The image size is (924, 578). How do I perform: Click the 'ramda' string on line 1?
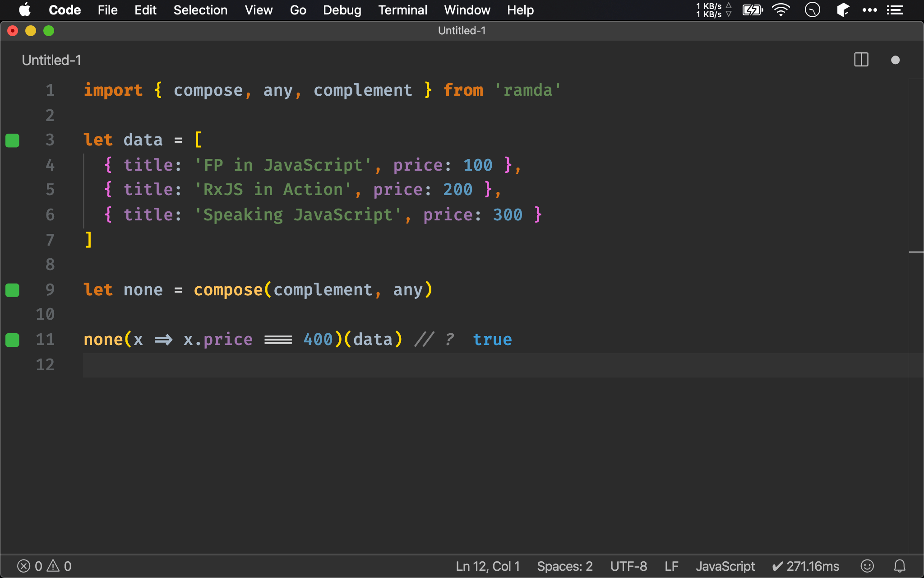[528, 90]
